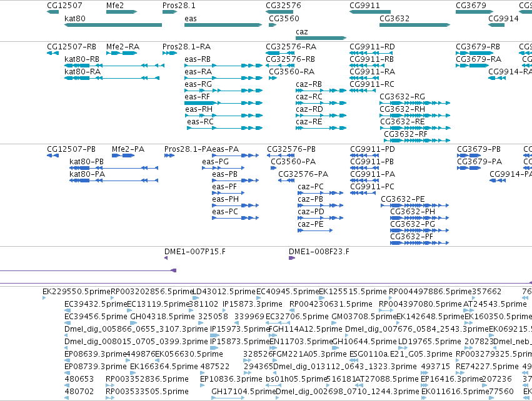This screenshot has height=401, width=532.
Task: Click the DME1-008F23.F feature label
Action: tap(319, 252)
